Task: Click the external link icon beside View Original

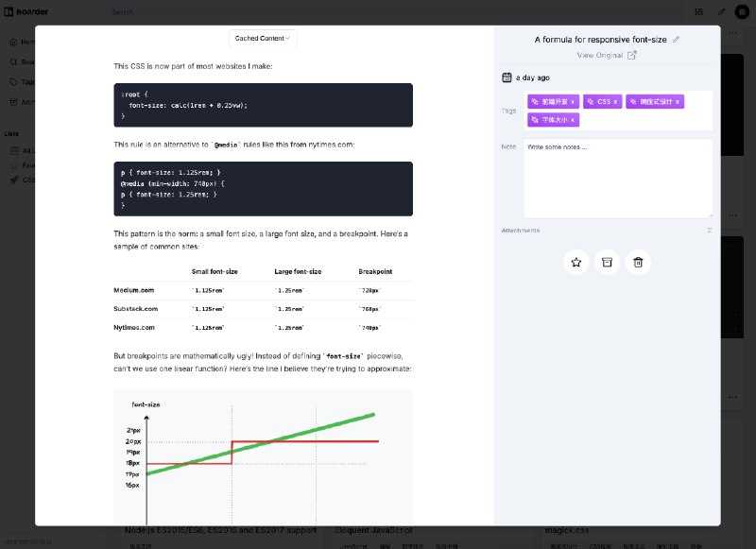Action: coord(632,56)
